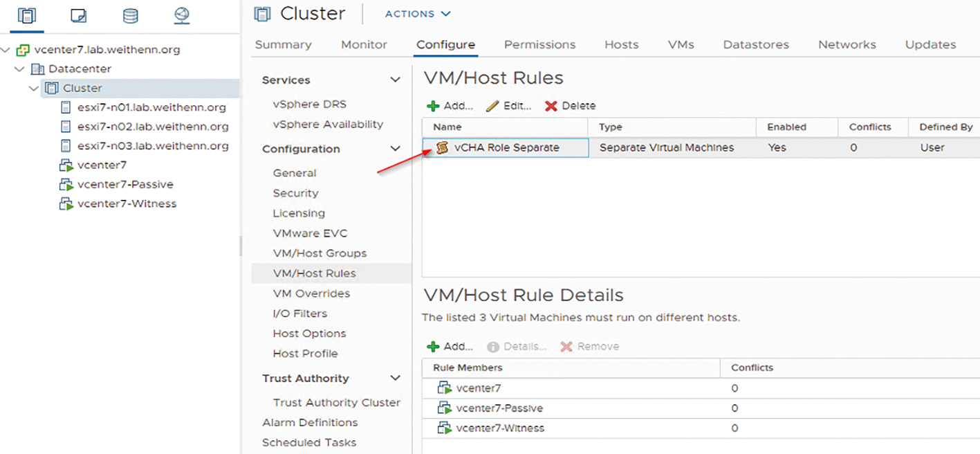Image resolution: width=980 pixels, height=454 pixels.
Task: Click the VM icon of vcenter7-Witness in the tree
Action: coord(66,204)
